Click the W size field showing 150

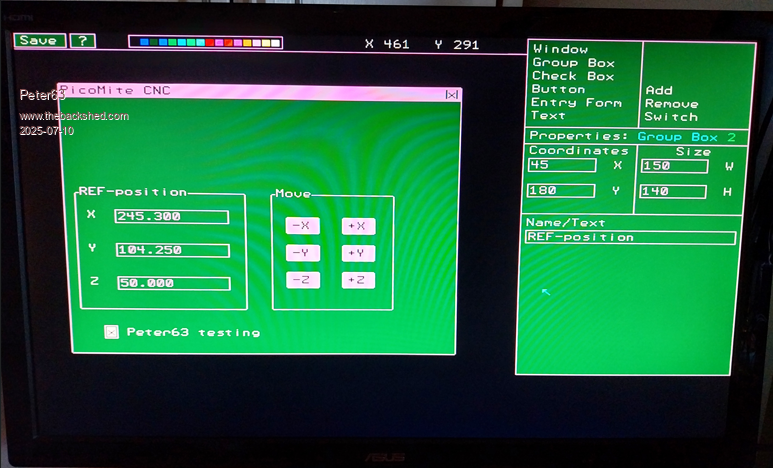tap(673, 166)
